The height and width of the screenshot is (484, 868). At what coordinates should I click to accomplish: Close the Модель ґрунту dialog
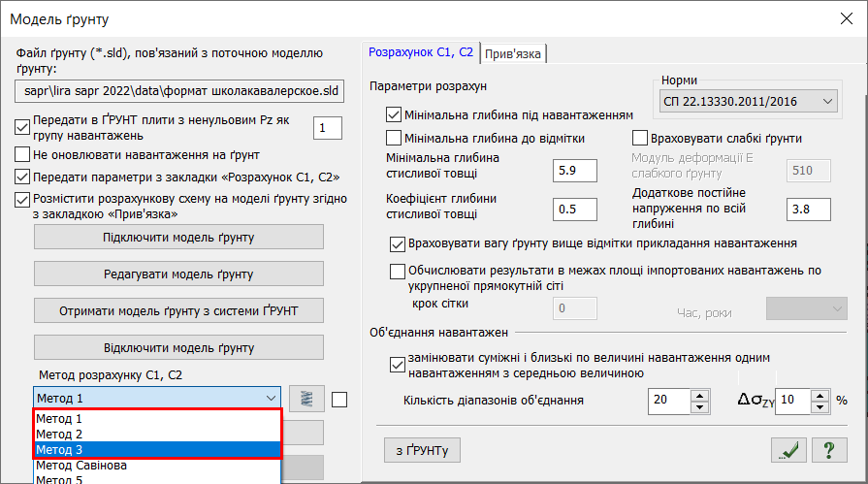coord(839,18)
